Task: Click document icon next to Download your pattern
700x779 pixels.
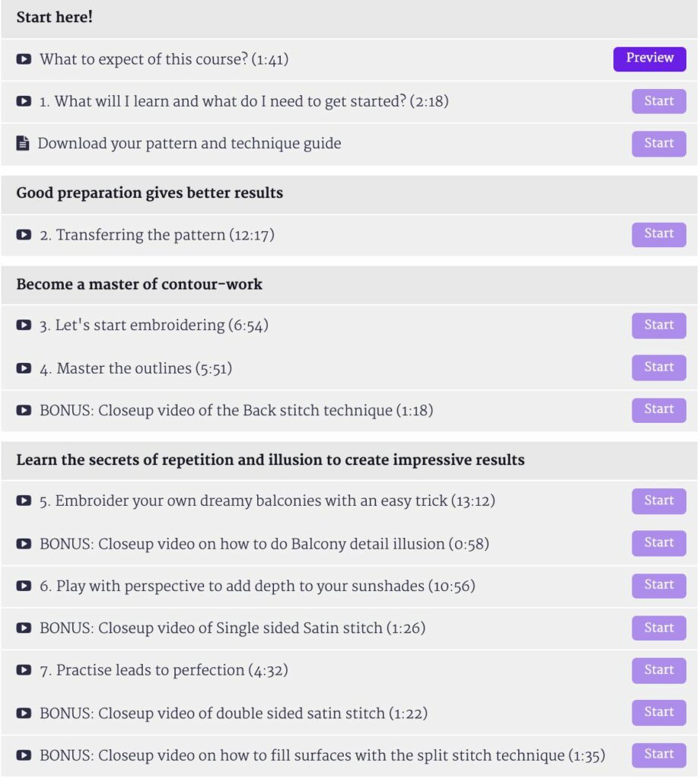Action: click(x=23, y=143)
